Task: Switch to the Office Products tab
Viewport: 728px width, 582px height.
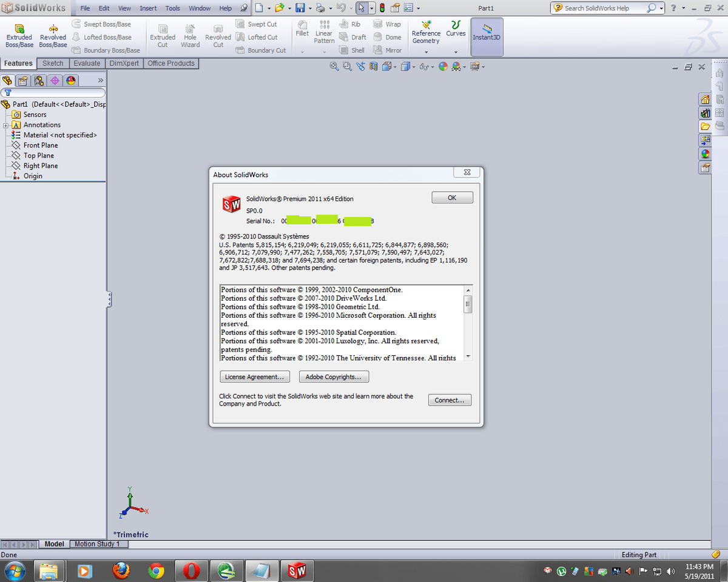Action: [x=171, y=63]
